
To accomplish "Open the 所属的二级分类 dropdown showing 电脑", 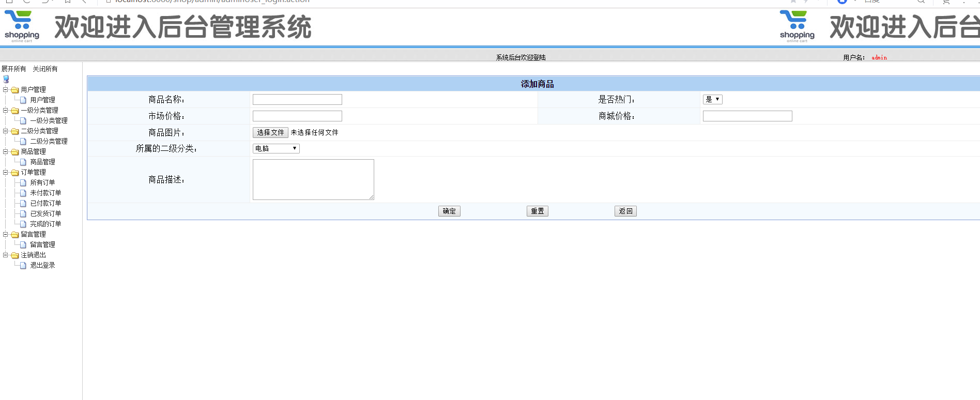I will point(276,148).
